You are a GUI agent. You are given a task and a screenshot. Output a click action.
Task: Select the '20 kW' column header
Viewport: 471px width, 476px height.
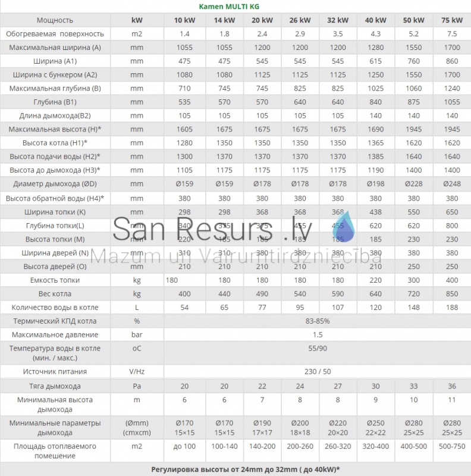[x=262, y=20]
